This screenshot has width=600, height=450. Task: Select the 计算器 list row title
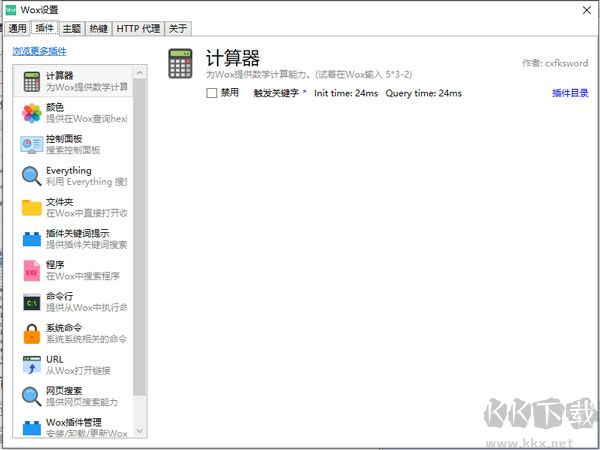coord(59,76)
